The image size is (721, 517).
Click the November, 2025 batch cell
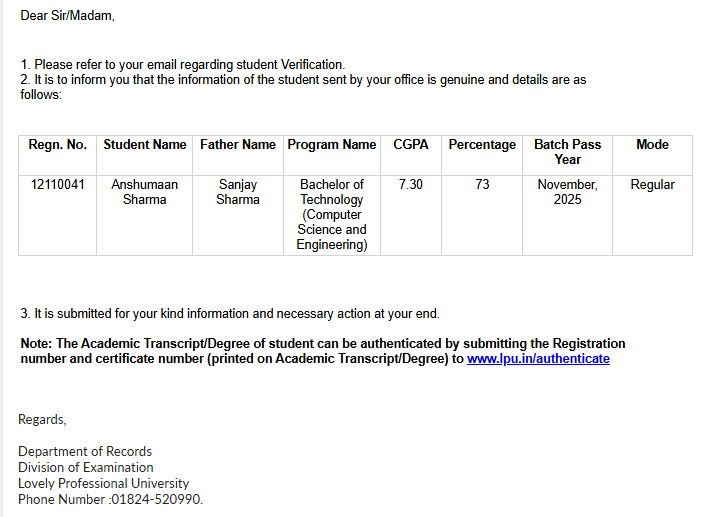pos(567,192)
